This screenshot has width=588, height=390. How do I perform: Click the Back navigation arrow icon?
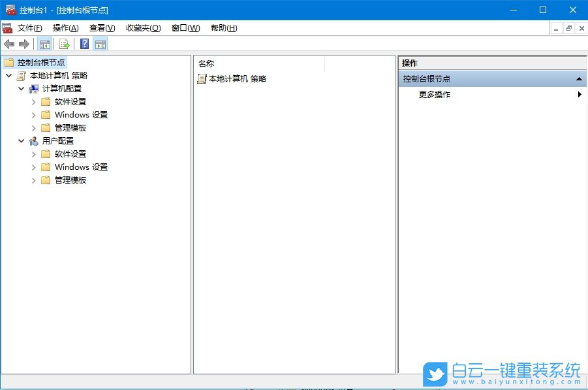10,44
